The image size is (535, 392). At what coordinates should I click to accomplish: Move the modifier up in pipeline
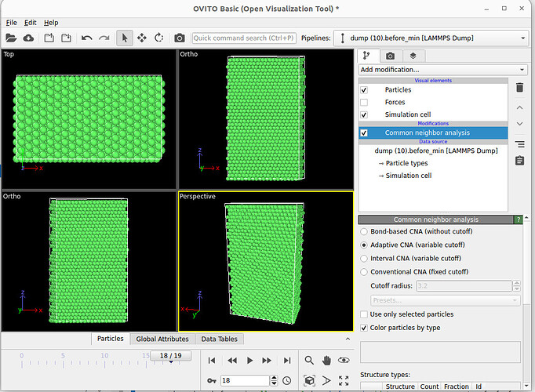[519, 107]
